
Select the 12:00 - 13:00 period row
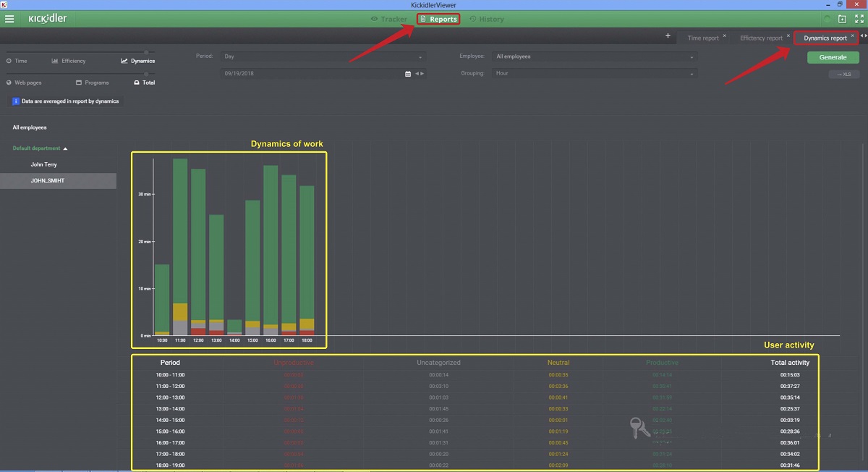(x=475, y=397)
